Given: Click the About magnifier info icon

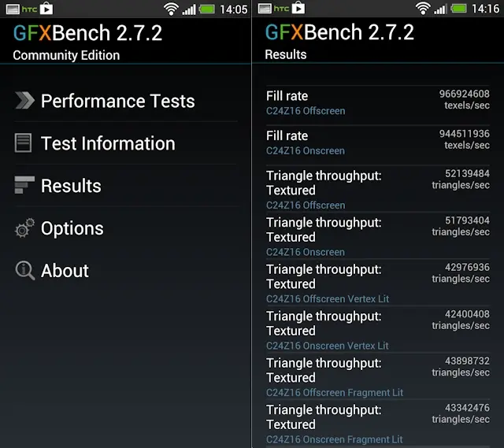Looking at the screenshot, I should pyautogui.click(x=24, y=271).
